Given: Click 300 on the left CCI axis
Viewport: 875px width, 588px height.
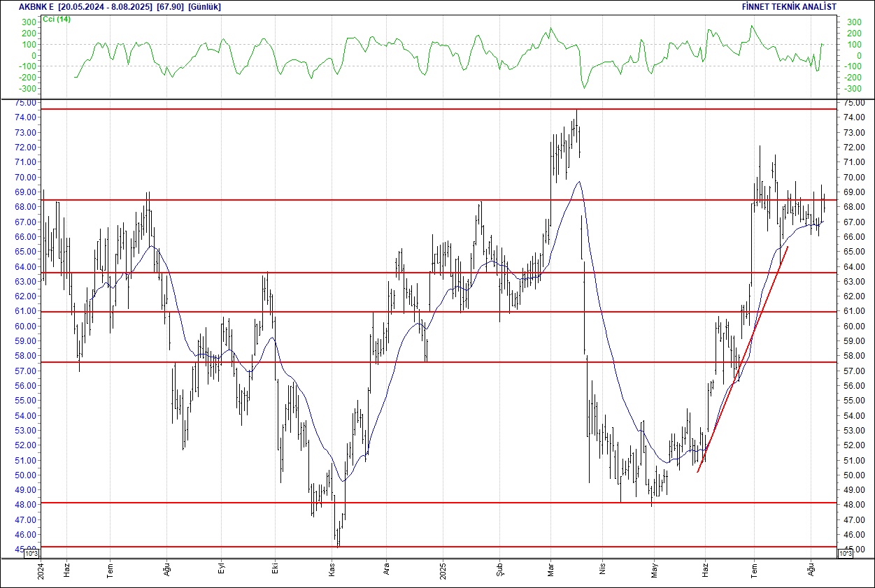Looking at the screenshot, I should click(x=29, y=22).
